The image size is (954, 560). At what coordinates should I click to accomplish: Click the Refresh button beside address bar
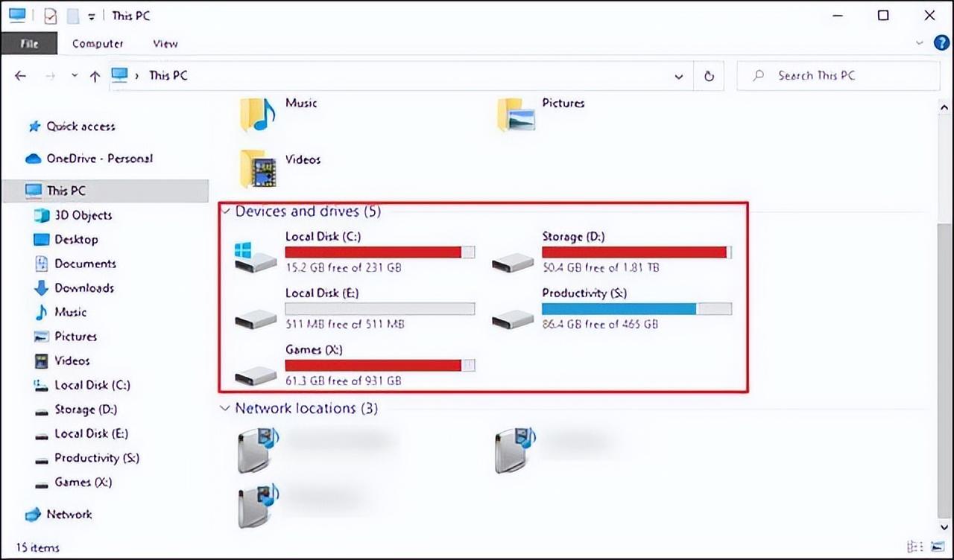pyautogui.click(x=709, y=76)
